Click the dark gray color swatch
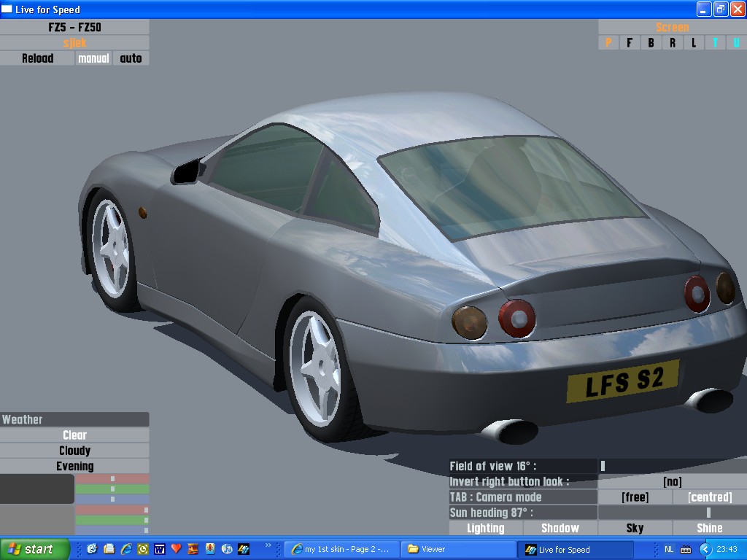747x560 pixels. click(37, 489)
